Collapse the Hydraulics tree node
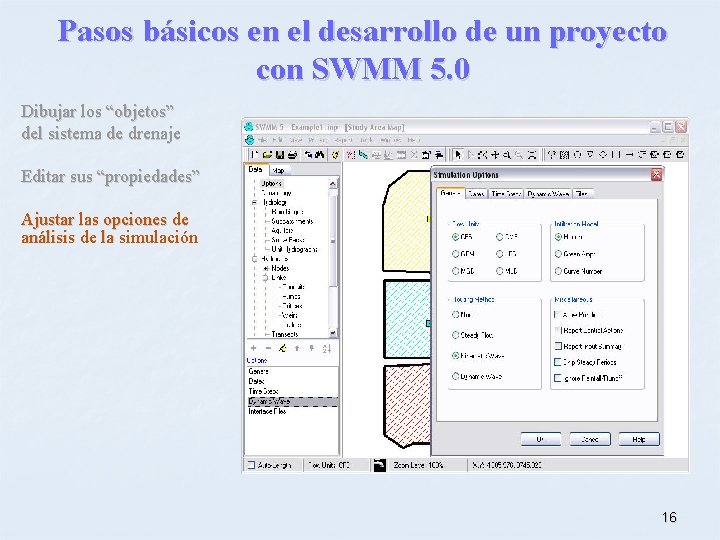Image resolution: width=720 pixels, height=540 pixels. [x=254, y=259]
